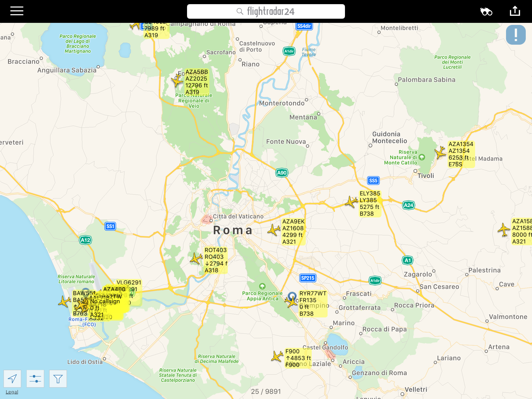Viewport: 532px width, 399px height.
Task: Open the Legal link
Action: (12, 392)
